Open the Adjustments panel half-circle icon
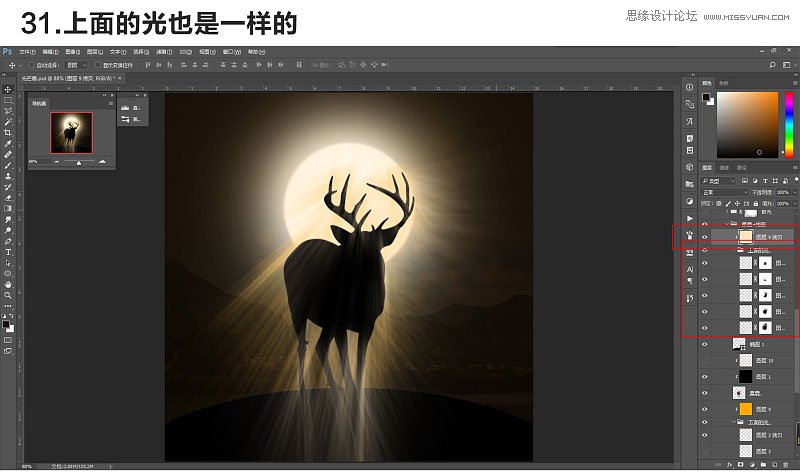This screenshot has width=800, height=474. [x=690, y=201]
